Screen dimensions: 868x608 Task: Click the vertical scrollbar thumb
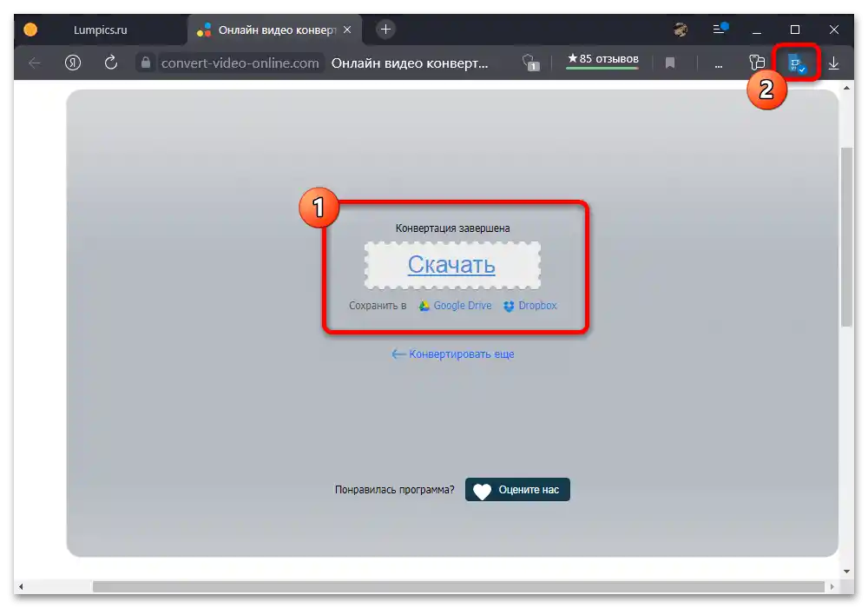[x=846, y=237]
